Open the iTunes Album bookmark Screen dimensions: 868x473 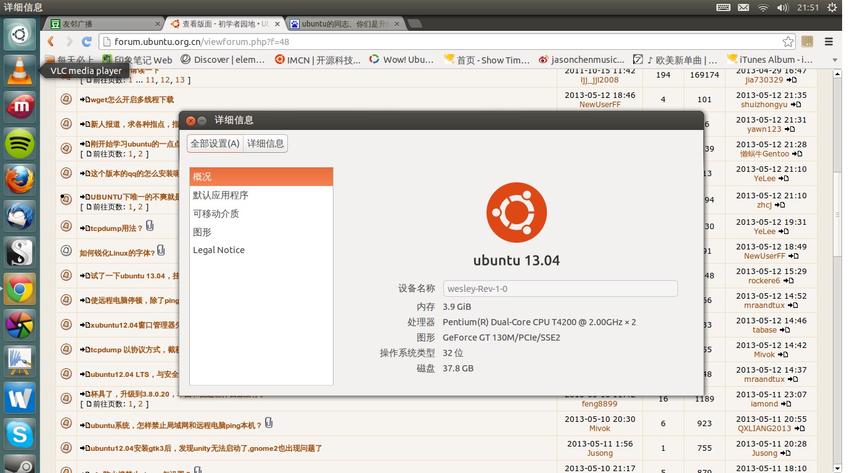[x=770, y=60]
